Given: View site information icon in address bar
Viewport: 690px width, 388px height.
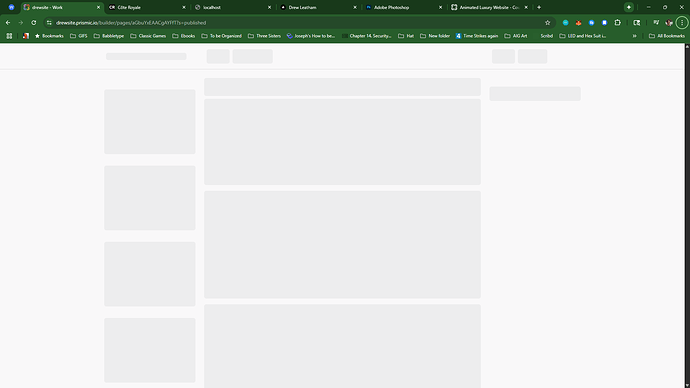Looking at the screenshot, I should (x=49, y=22).
